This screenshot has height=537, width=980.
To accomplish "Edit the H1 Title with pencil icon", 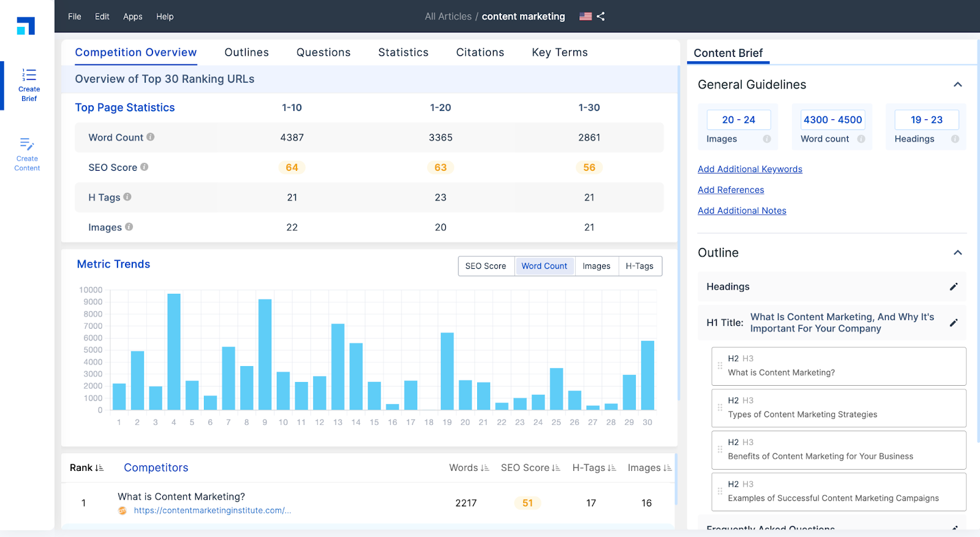I will point(953,323).
